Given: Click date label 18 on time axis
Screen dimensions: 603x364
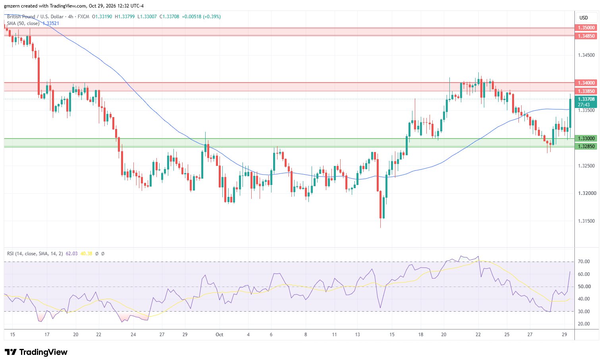Looking at the screenshot, I should coord(421,335).
